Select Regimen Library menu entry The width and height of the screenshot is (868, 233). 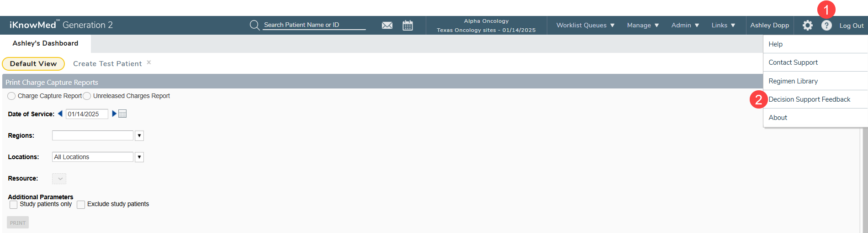[x=793, y=81]
